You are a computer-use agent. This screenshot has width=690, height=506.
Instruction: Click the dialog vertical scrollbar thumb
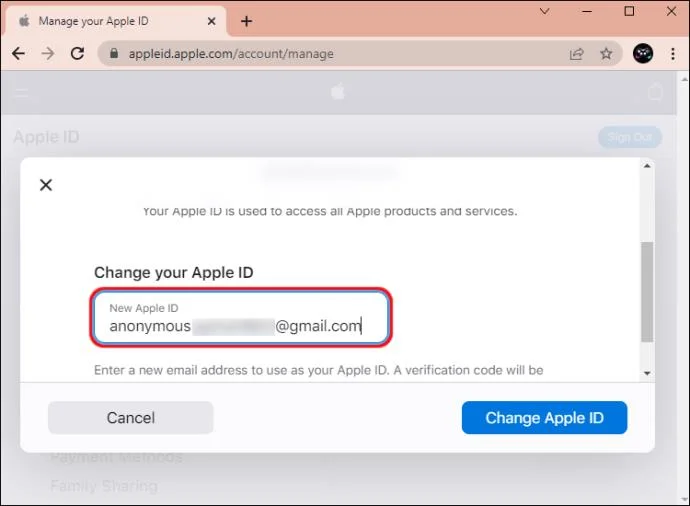(647, 291)
